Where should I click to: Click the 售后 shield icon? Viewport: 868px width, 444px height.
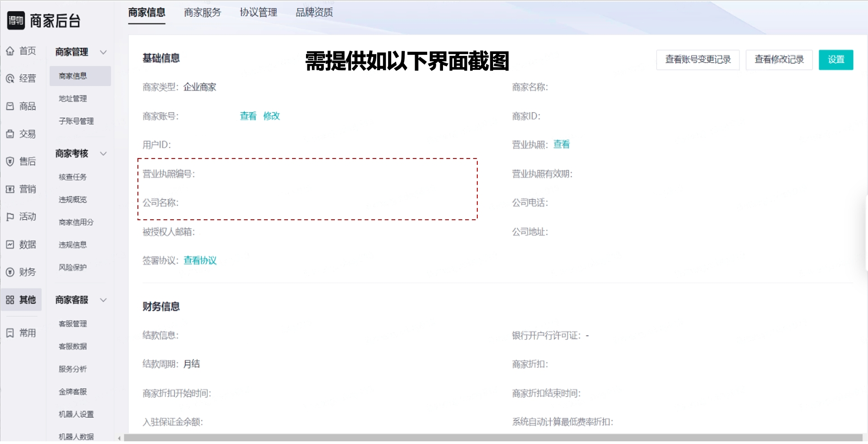coord(10,162)
